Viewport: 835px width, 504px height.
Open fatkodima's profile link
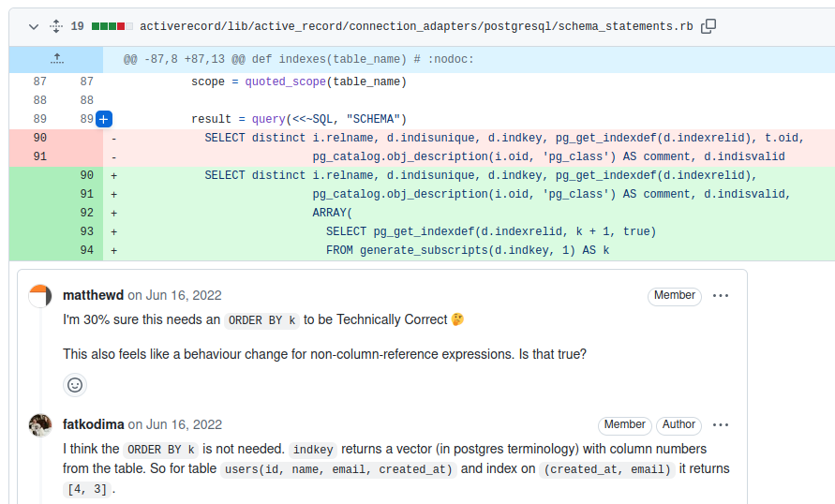[93, 424]
